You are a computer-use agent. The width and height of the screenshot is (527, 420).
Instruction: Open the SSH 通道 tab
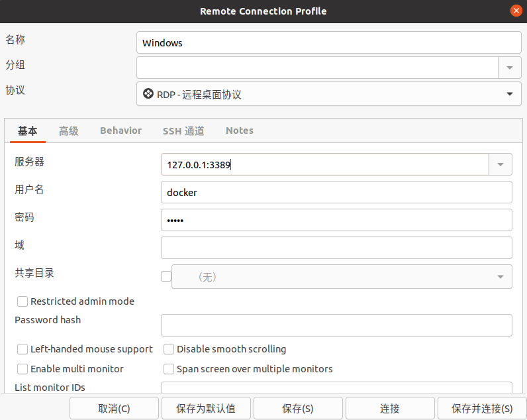click(183, 131)
